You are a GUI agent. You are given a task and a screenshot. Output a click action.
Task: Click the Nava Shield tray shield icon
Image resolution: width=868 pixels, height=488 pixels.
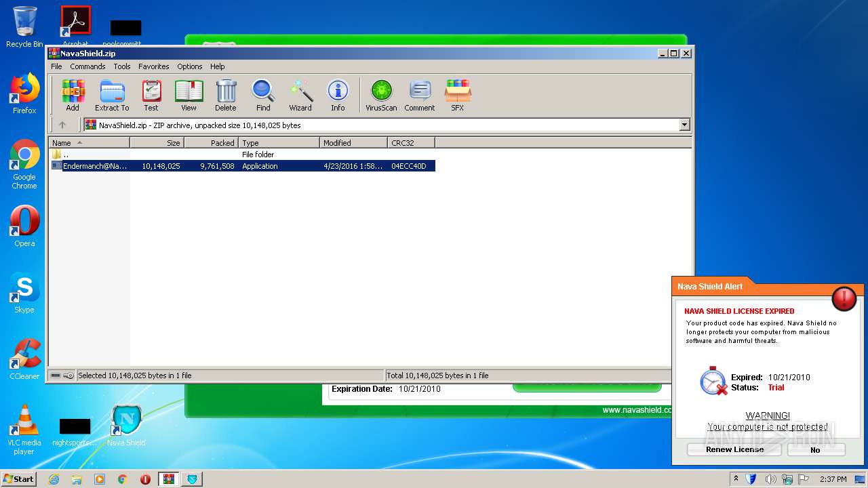pos(751,479)
